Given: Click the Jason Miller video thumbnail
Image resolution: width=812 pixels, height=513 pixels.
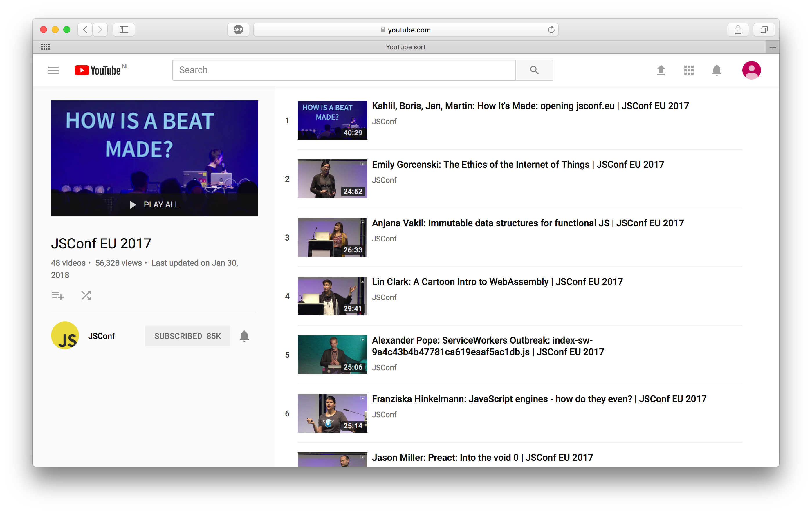Looking at the screenshot, I should point(333,459).
